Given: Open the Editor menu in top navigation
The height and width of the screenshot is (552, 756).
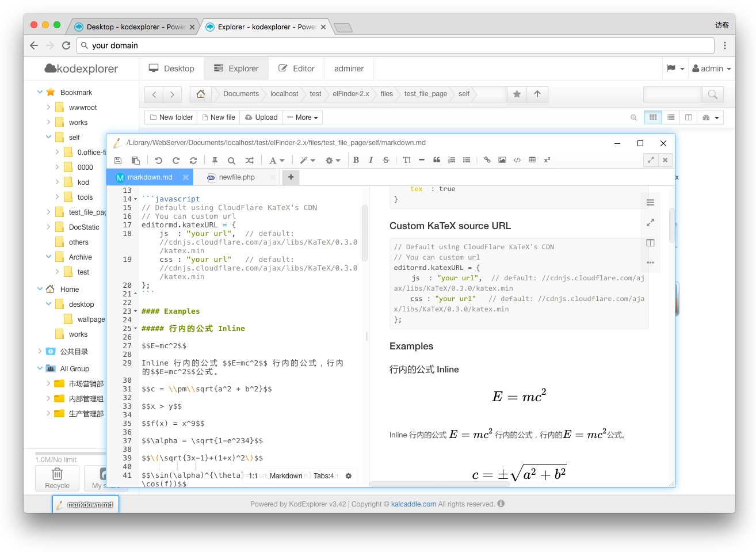Looking at the screenshot, I should pyautogui.click(x=296, y=68).
